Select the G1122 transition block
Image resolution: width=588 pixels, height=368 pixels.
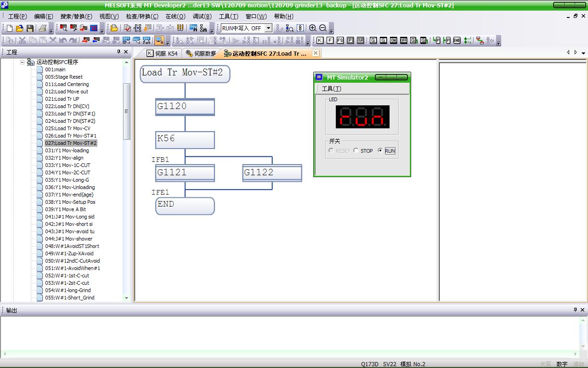[x=272, y=172]
